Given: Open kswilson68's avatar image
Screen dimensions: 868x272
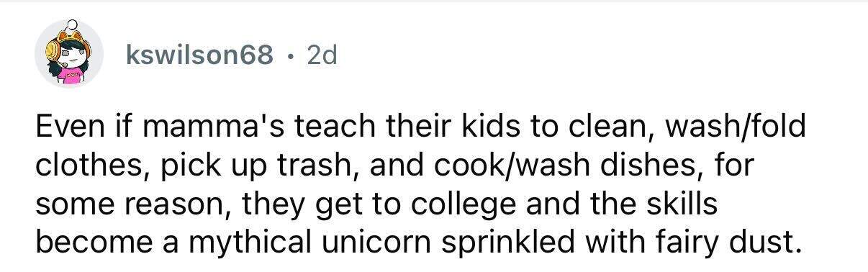Looking at the screenshot, I should click(69, 54).
